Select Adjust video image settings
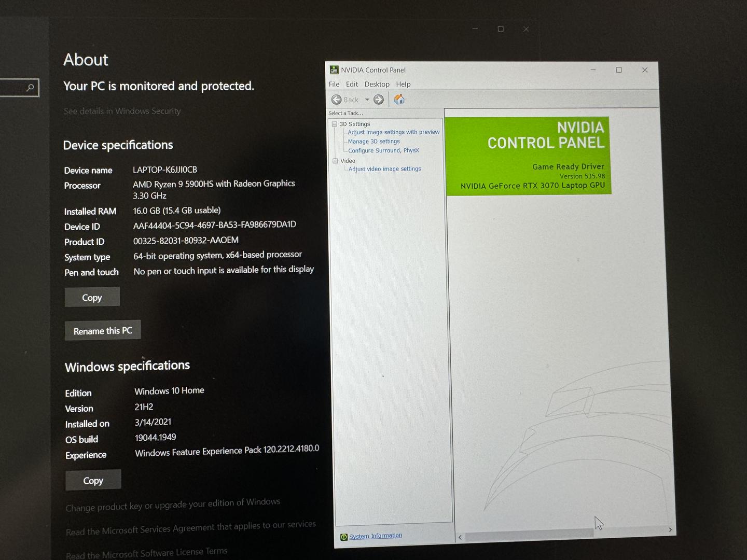The width and height of the screenshot is (747, 560). point(385,169)
